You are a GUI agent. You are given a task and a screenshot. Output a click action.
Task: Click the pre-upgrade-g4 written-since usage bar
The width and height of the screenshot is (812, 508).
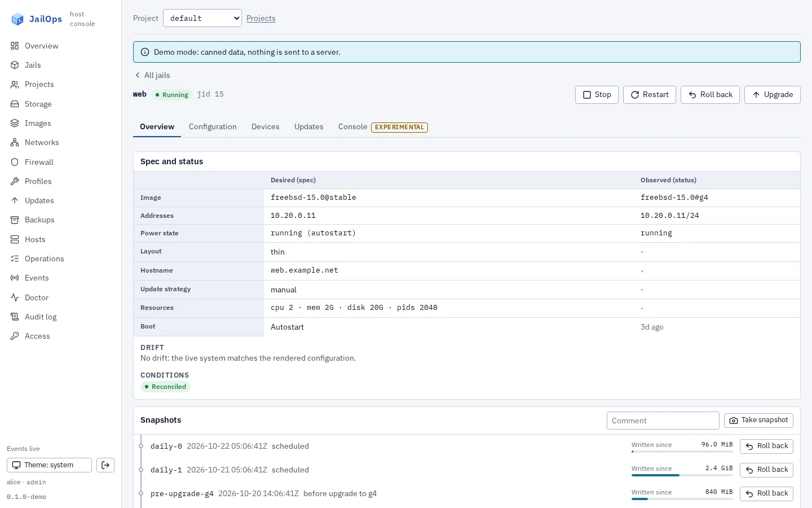pyautogui.click(x=682, y=499)
